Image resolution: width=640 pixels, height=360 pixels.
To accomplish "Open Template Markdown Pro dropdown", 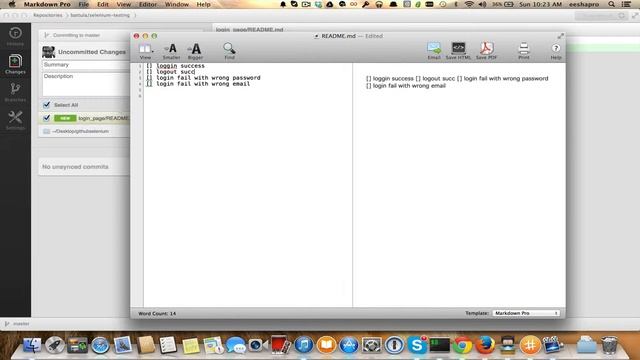I will click(526, 313).
